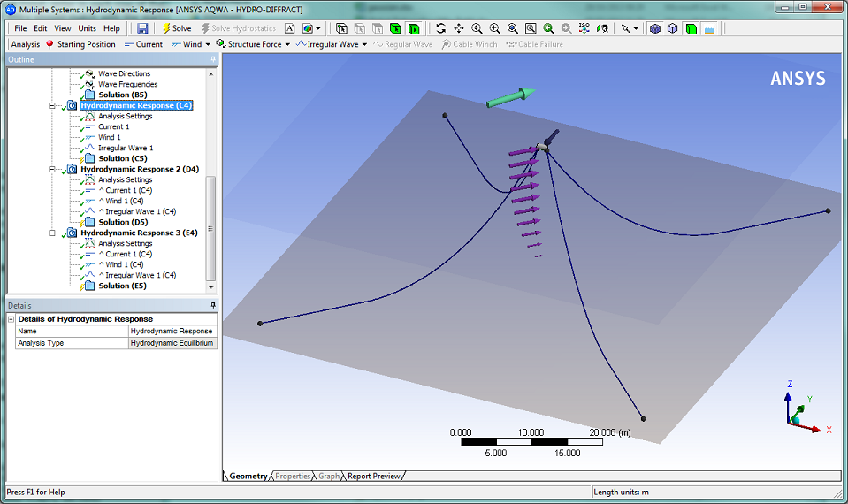Click the Structure Force toolbar button
The image size is (848, 504).
[248, 44]
